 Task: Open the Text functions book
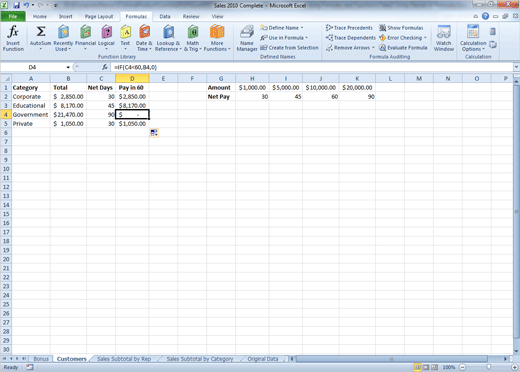coord(125,38)
